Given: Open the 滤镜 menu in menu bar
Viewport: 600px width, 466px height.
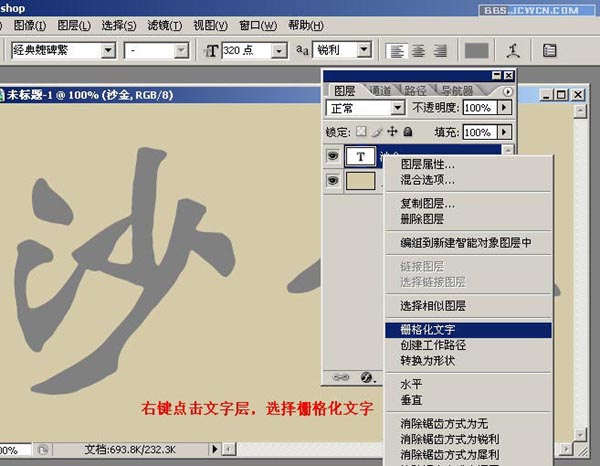Looking at the screenshot, I should click(x=160, y=24).
